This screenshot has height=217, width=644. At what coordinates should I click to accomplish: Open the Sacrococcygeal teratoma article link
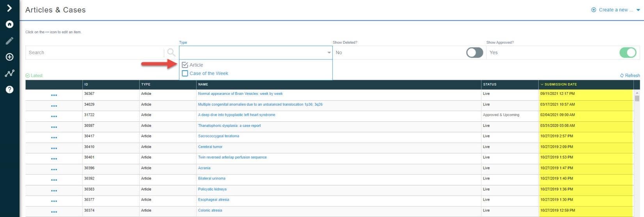click(218, 136)
